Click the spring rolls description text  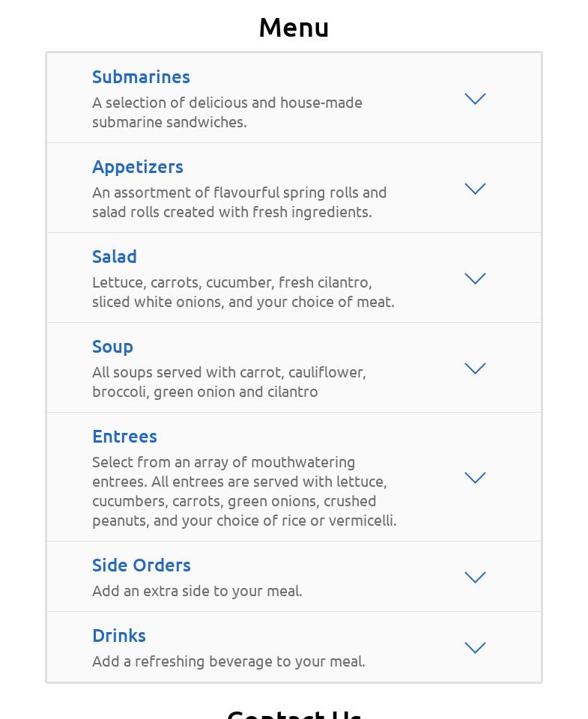(x=240, y=201)
